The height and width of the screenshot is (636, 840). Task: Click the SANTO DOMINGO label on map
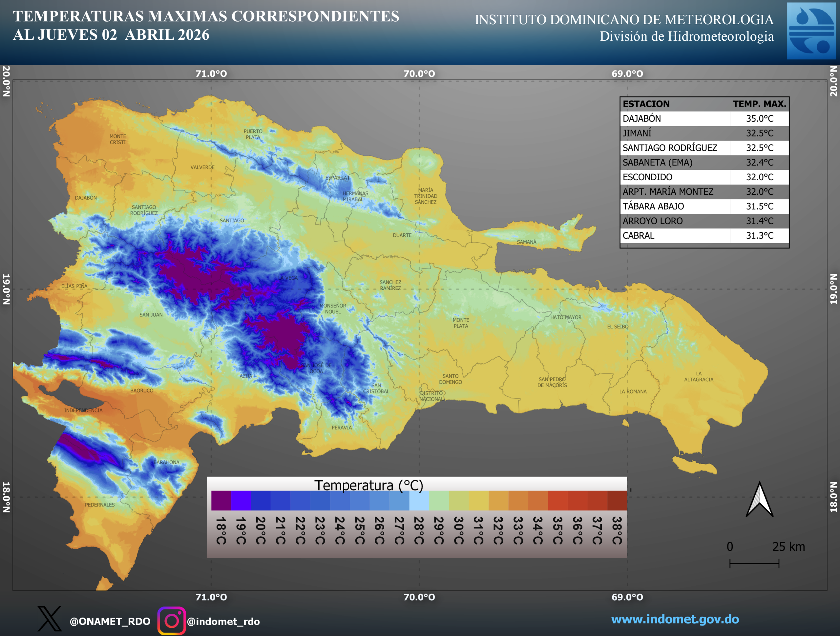tap(451, 379)
